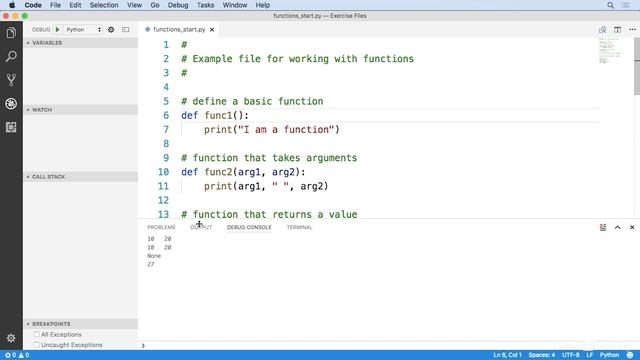Open the File menu
This screenshot has width=640, height=360.
56,5
